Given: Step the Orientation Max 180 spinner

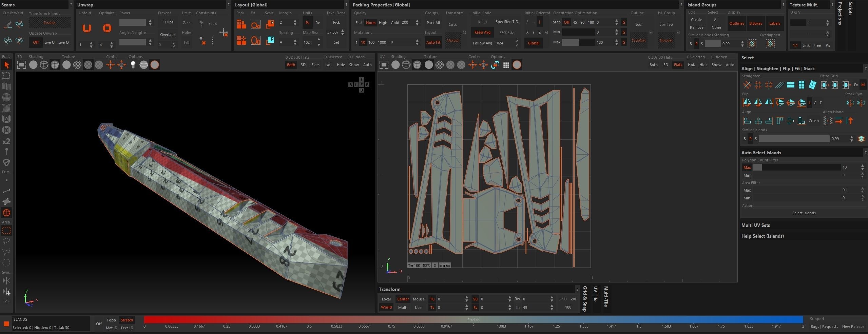Looking at the screenshot, I should (x=616, y=42).
